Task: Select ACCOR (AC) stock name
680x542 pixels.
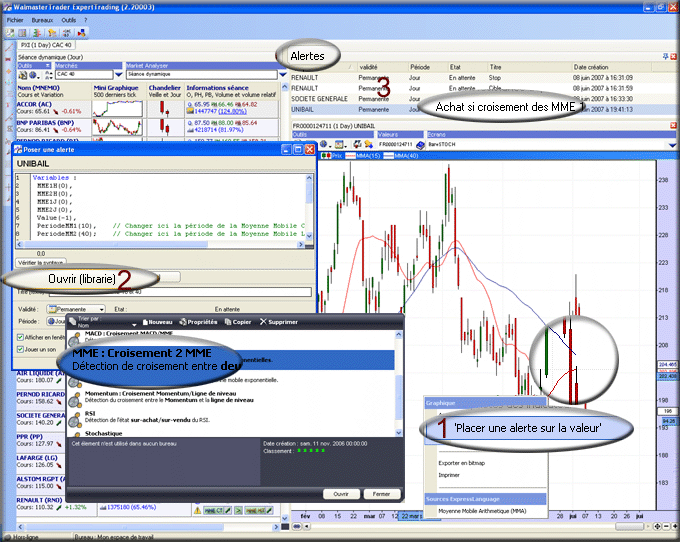Action: tap(34, 104)
